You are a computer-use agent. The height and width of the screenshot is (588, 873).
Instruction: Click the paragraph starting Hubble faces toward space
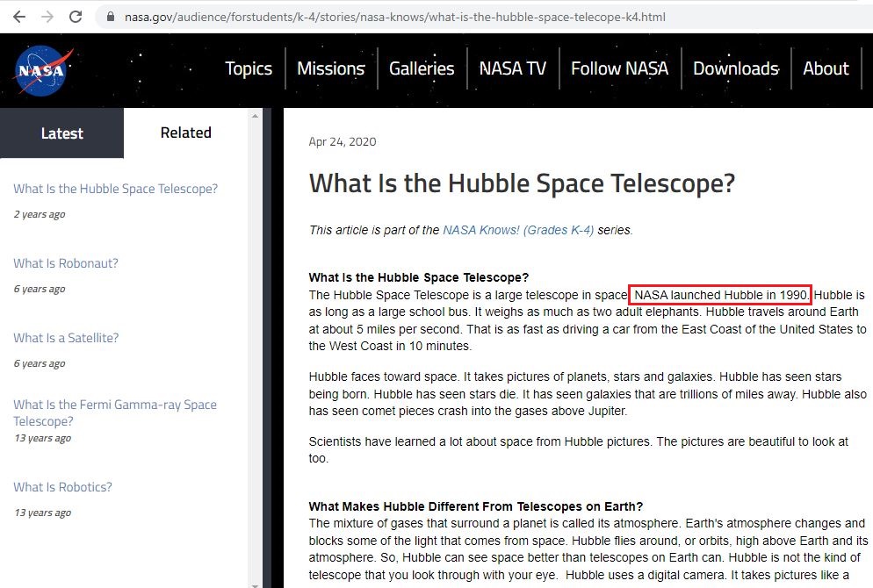point(588,394)
